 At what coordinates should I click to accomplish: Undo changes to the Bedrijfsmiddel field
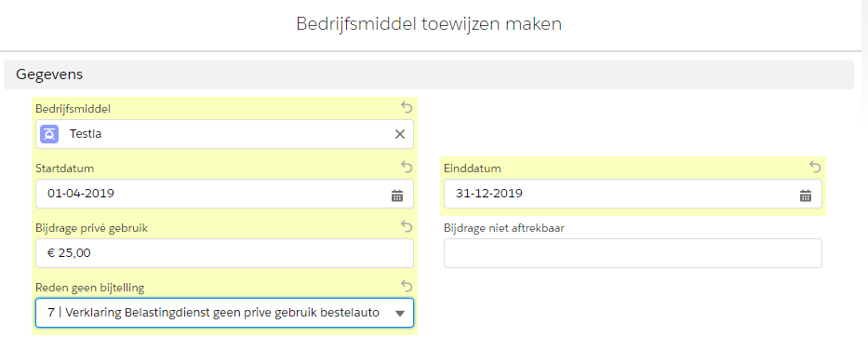[x=407, y=108]
